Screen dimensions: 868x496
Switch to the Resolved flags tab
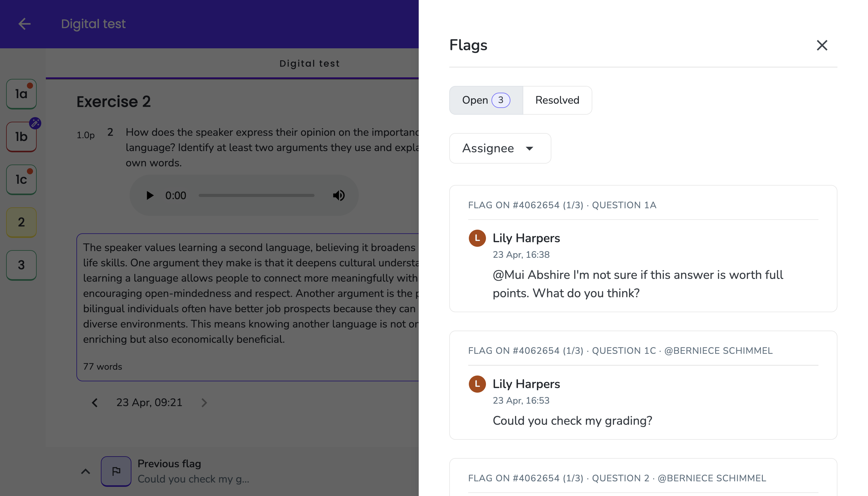557,100
